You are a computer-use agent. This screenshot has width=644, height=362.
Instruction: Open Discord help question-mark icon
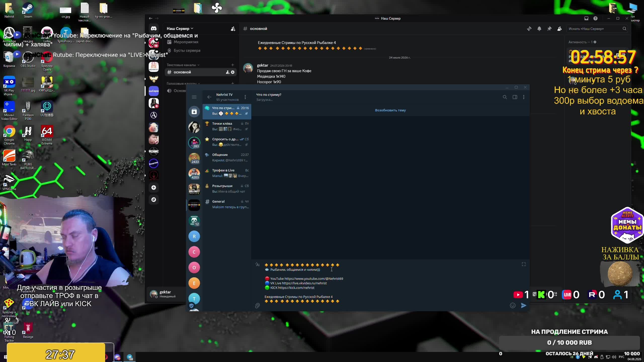[x=595, y=18]
